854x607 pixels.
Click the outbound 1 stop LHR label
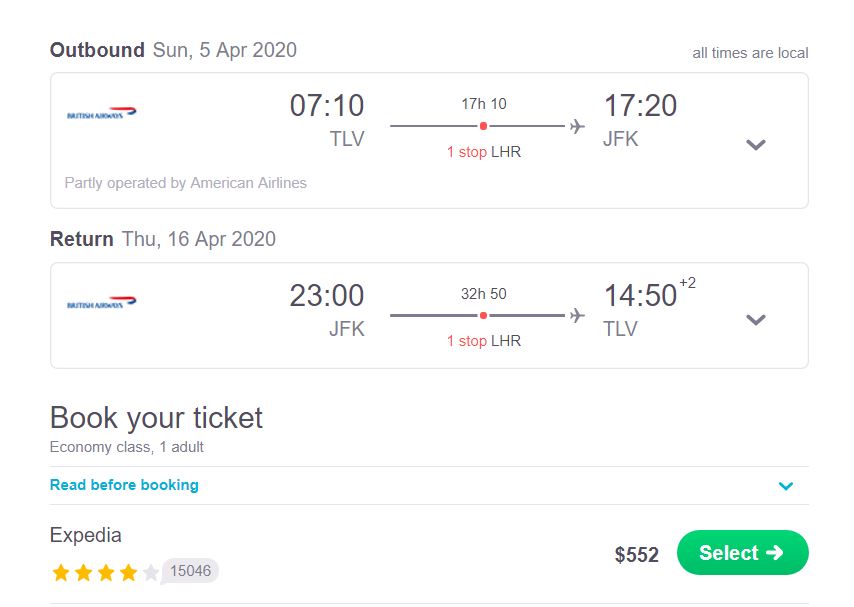click(484, 152)
